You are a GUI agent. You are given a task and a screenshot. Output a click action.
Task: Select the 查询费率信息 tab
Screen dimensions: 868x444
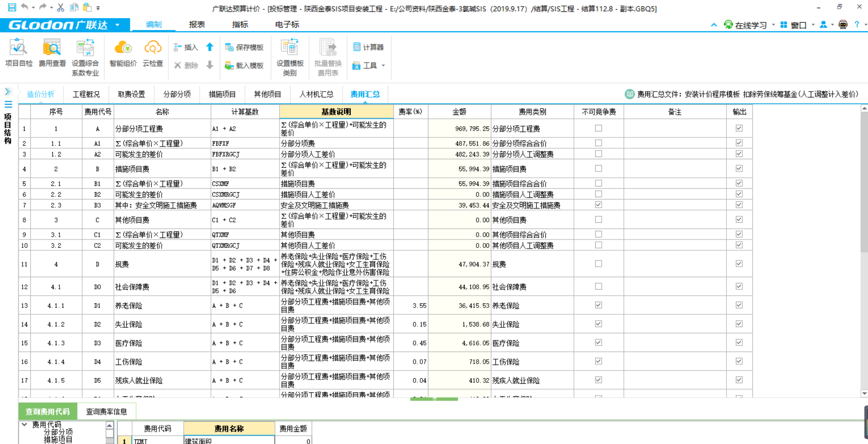(107, 411)
